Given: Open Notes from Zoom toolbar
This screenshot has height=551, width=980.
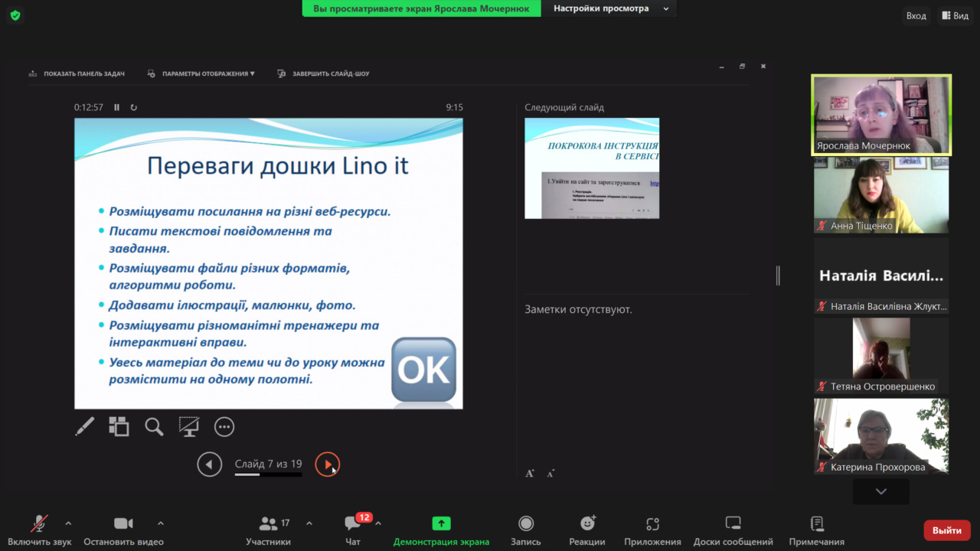Looking at the screenshot, I should 817,530.
